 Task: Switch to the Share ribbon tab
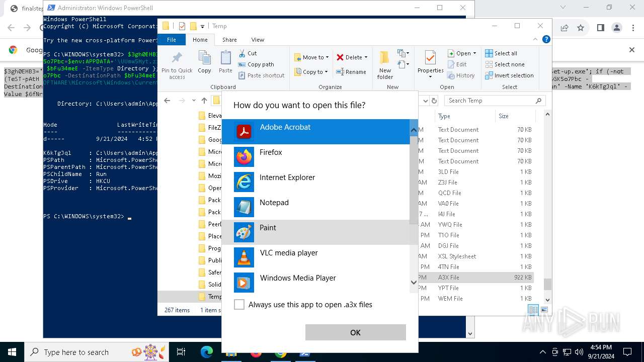(x=229, y=40)
